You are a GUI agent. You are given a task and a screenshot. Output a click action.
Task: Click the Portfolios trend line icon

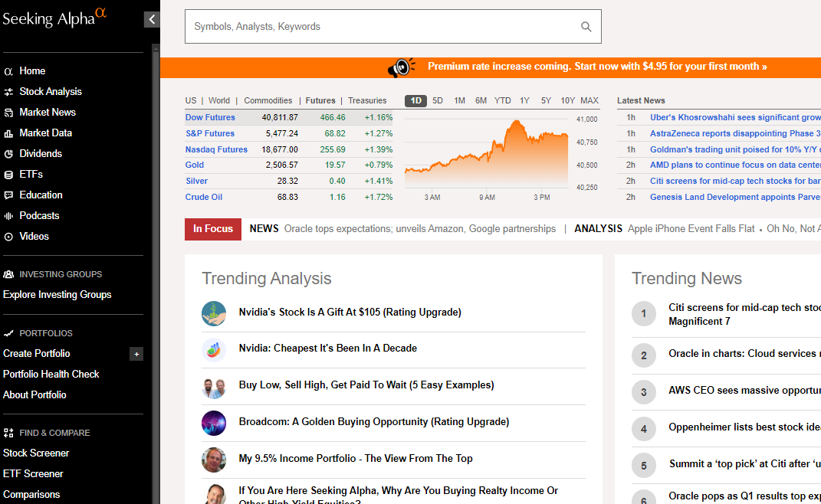pos(8,333)
